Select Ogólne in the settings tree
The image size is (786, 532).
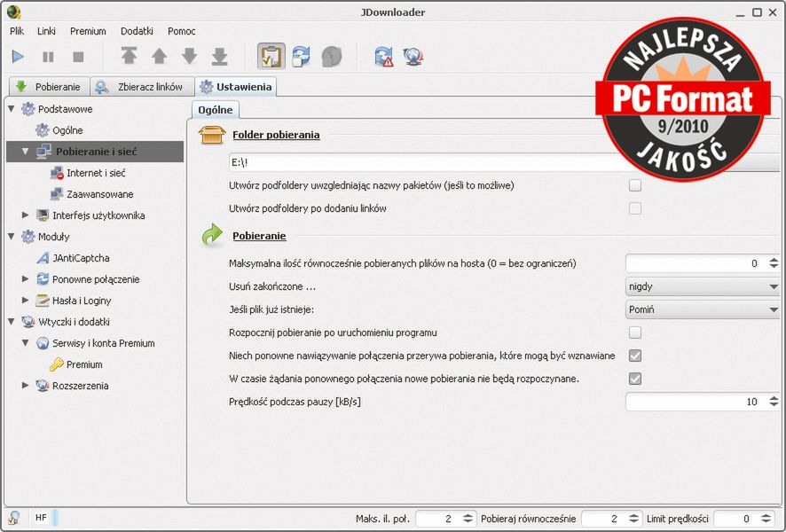67,130
